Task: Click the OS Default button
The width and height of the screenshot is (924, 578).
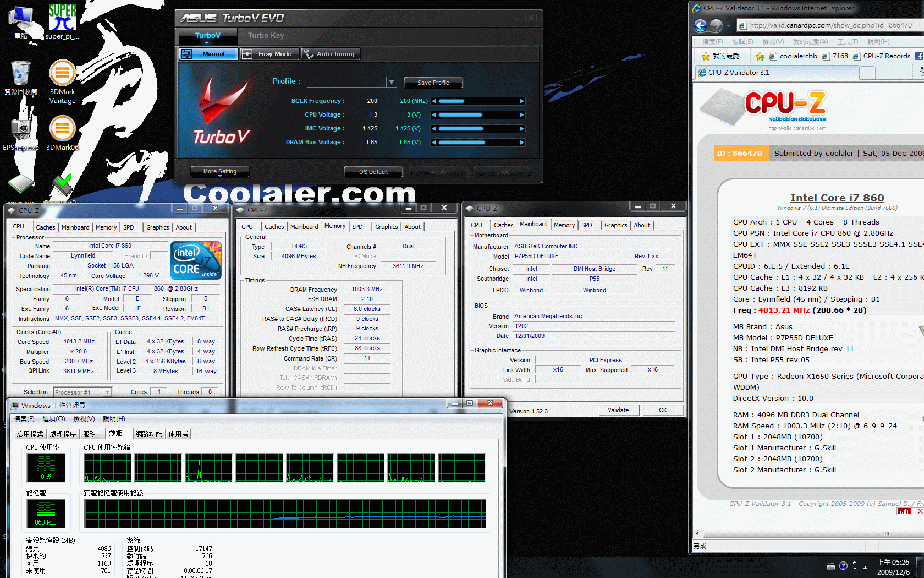Action: [373, 172]
